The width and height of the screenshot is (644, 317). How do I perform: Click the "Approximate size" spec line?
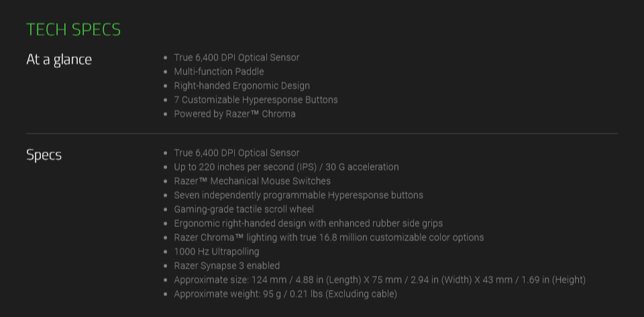(380, 280)
